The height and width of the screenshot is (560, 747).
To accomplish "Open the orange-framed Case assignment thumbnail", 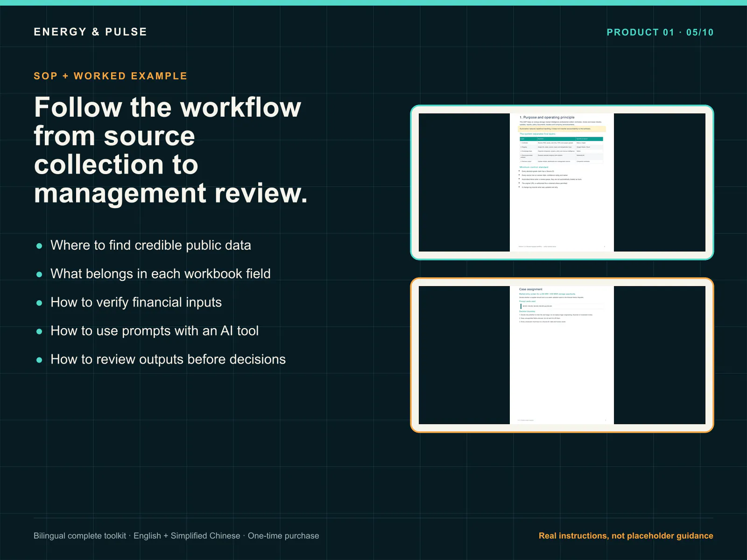I will (562, 355).
